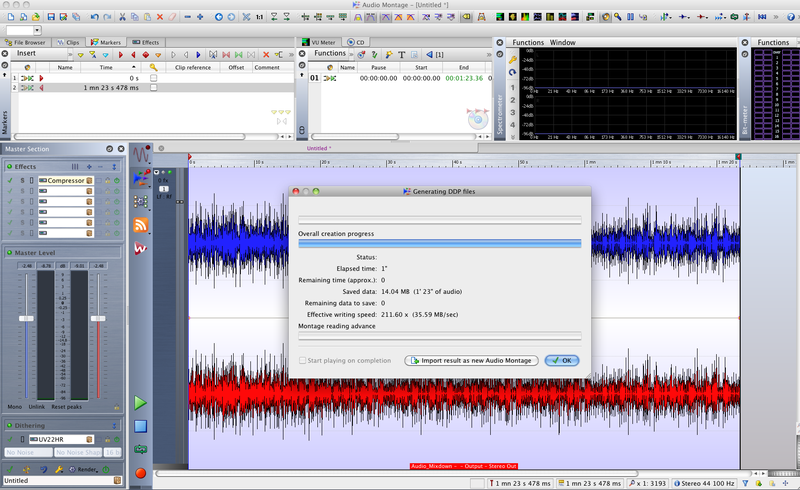Click the large Write CD disc icon
Viewport: 800px width, 490px height.
[478, 119]
